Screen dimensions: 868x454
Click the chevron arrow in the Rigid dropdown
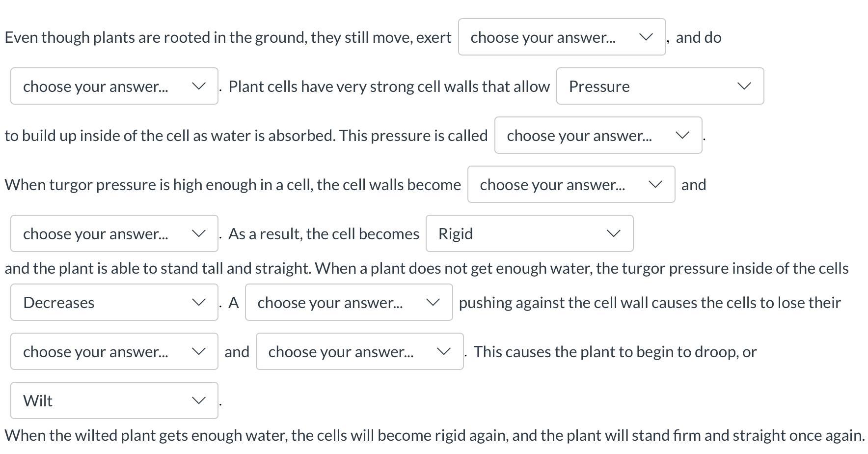[613, 234]
